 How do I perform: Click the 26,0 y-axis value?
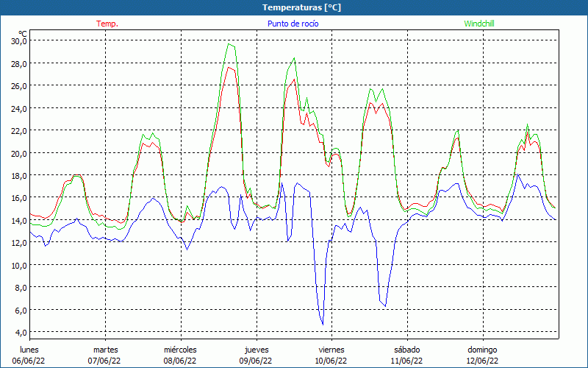point(19,86)
